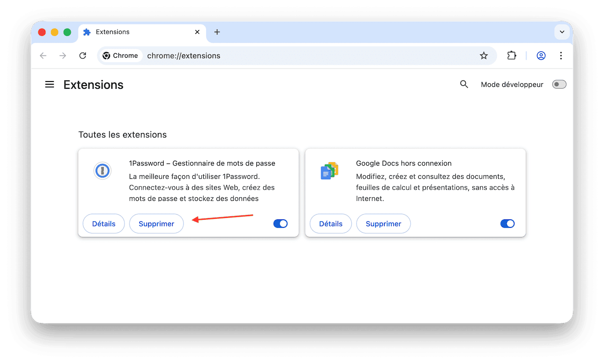This screenshot has width=604, height=364.
Task: Bookmark the page with the star icon
Action: tap(484, 55)
